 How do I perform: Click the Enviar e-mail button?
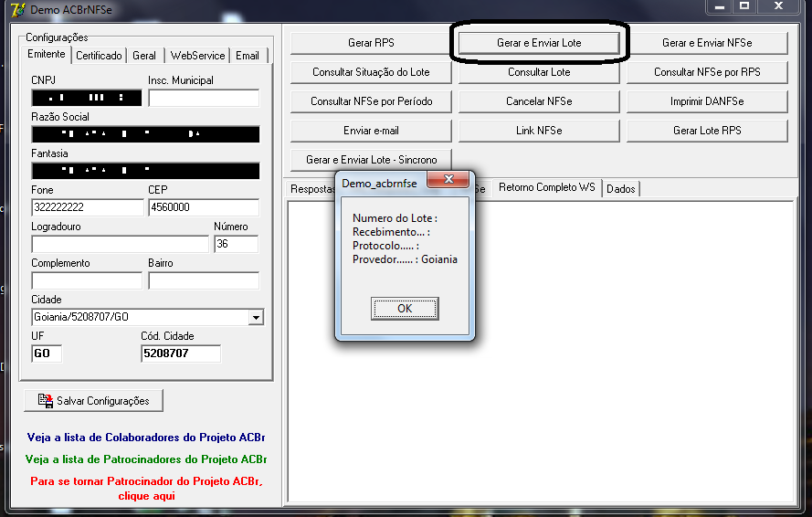coord(371,131)
